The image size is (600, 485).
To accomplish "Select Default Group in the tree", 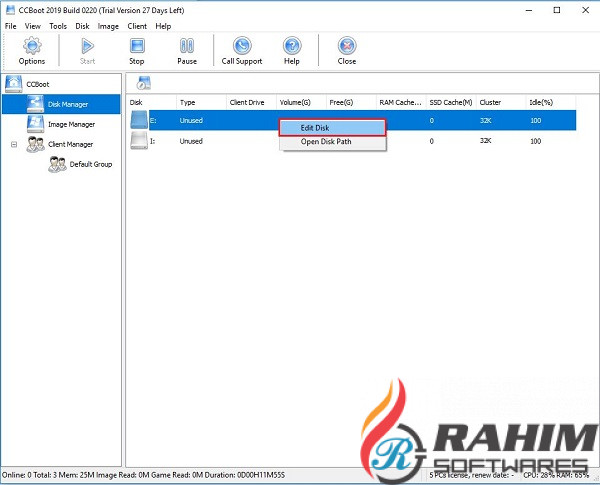I will (x=91, y=164).
